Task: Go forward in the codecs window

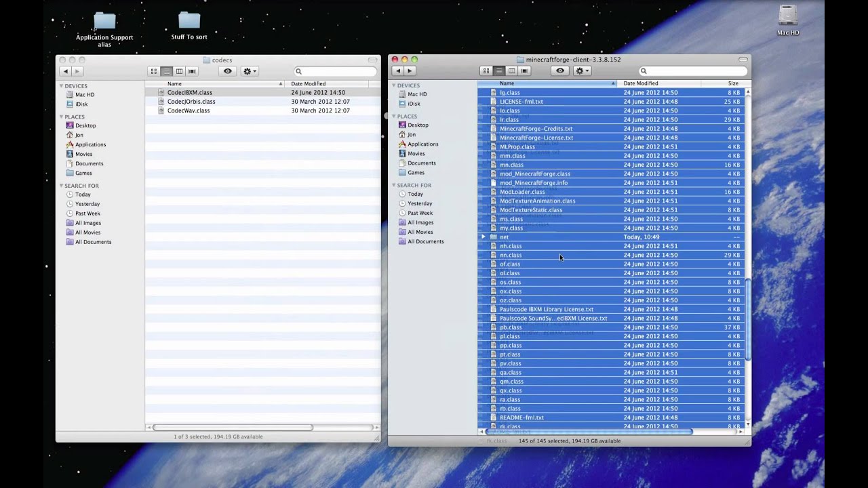Action: click(77, 71)
